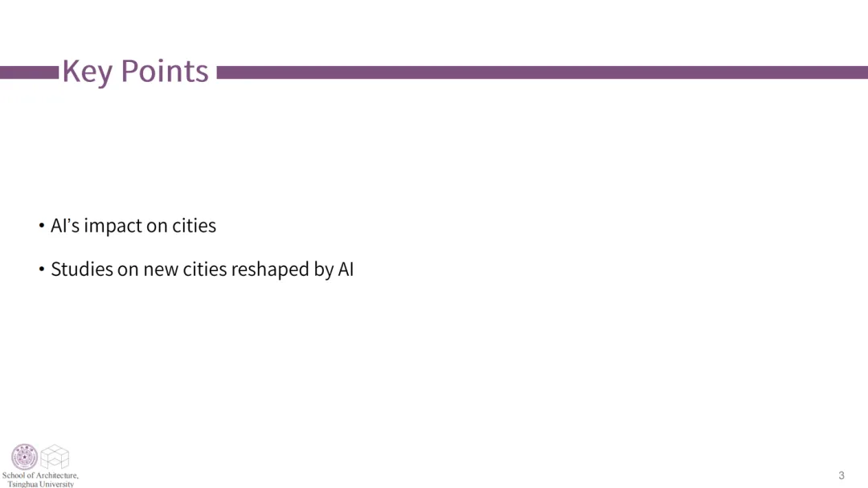The width and height of the screenshot is (868, 488).
Task: Click the short purple bar left of the title
Action: click(x=29, y=72)
